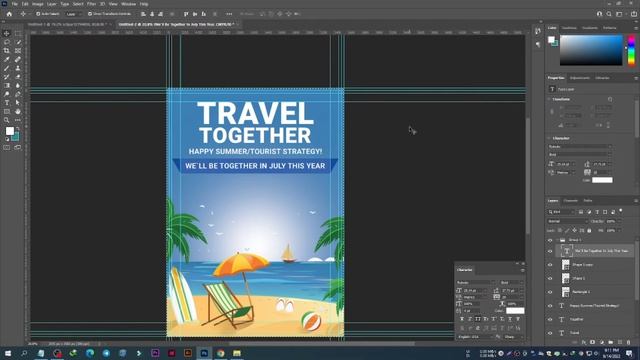This screenshot has width=640, height=360.
Task: Click the filter for type layers icon
Action: 597,212
